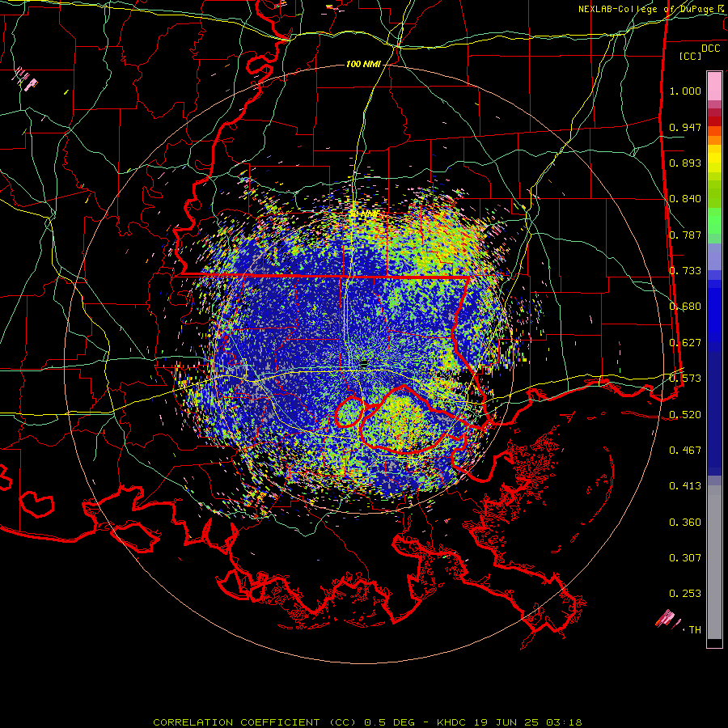Select the 0.467 legend value
728x728 pixels.
(x=685, y=451)
